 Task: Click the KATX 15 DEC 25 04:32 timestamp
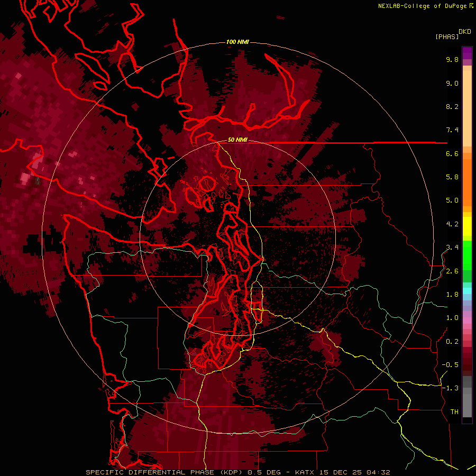click(342, 472)
